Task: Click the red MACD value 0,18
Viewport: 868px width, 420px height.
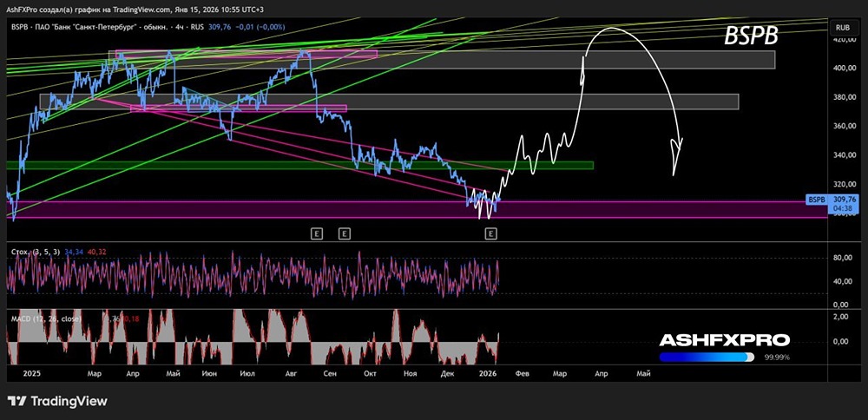Action: tap(131, 318)
